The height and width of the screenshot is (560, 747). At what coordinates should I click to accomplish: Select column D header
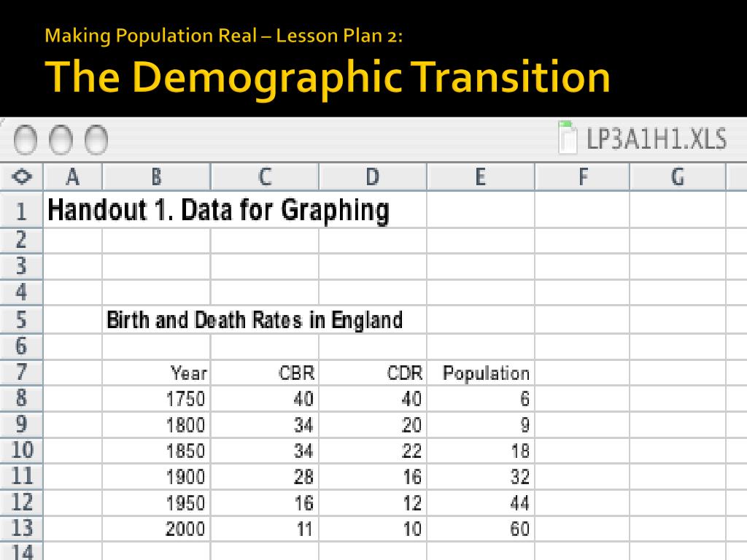[373, 176]
